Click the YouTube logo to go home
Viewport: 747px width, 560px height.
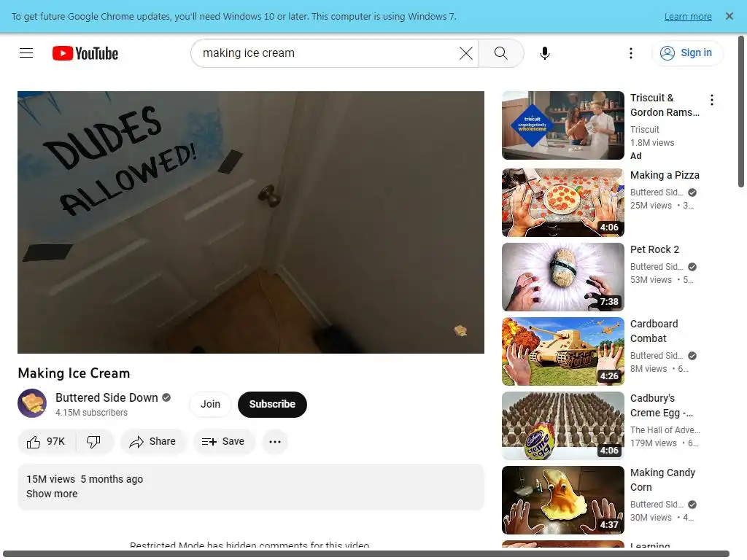point(85,53)
